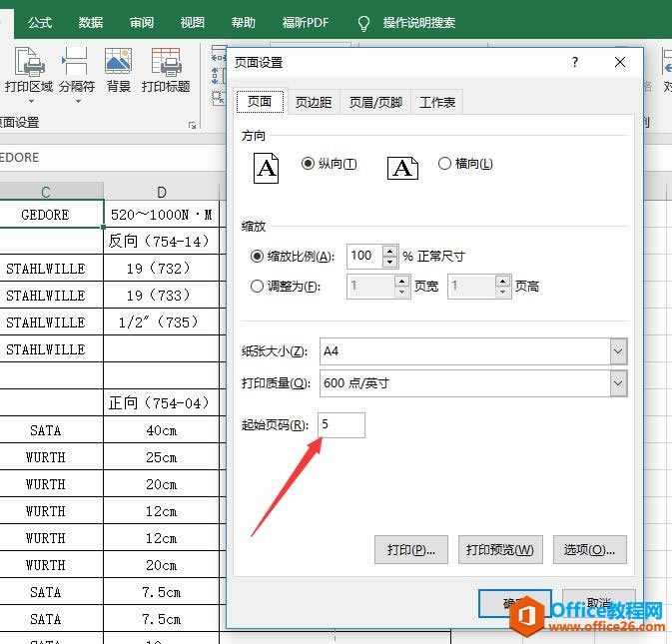672x644 pixels.
Task: Click the Options (选项) button
Action: coord(589,550)
